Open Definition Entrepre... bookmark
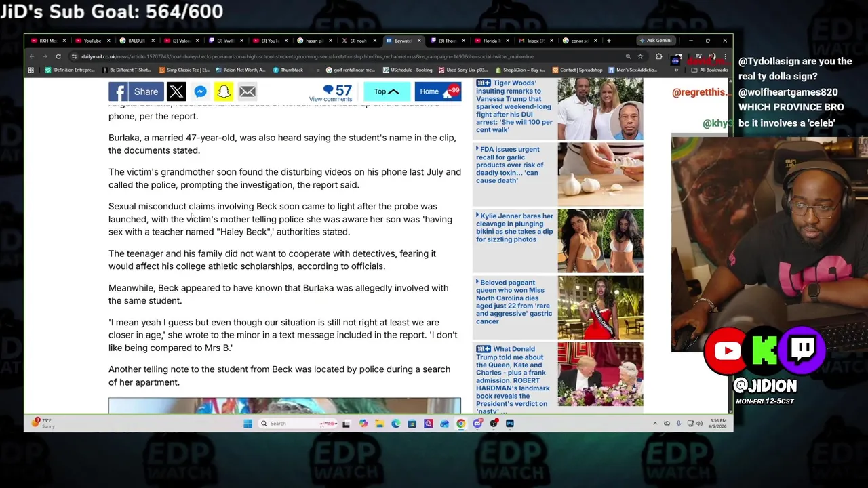 (71, 70)
